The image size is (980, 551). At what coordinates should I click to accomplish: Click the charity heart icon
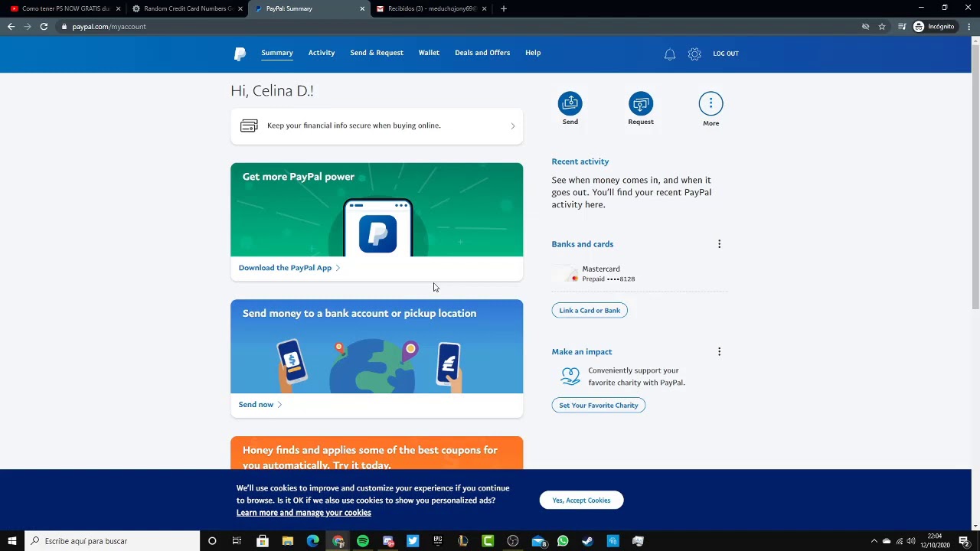tap(570, 376)
